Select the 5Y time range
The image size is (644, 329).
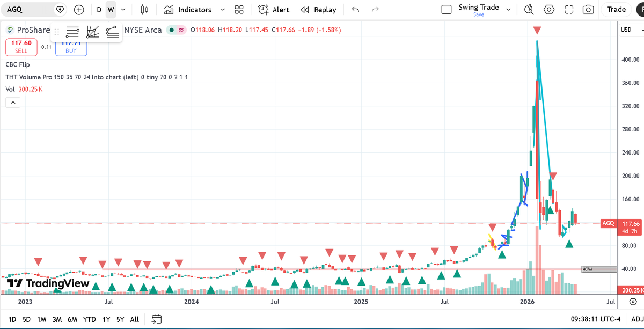[120, 319]
